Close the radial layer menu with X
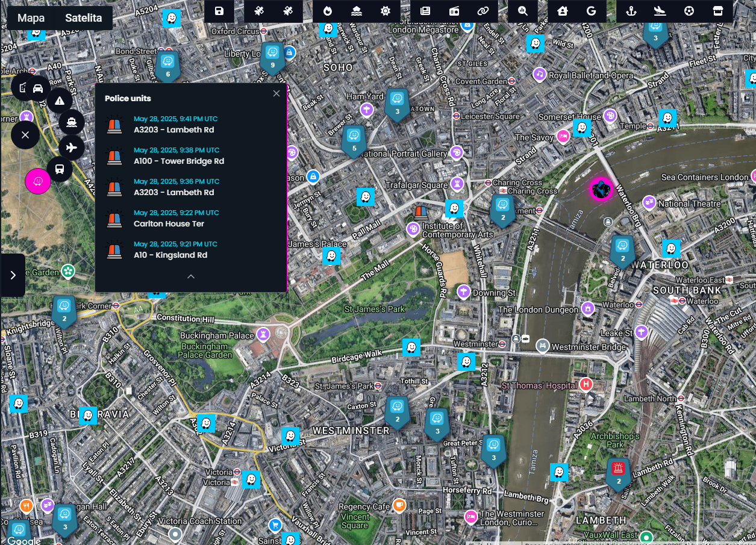The height and width of the screenshot is (545, 756). [25, 135]
